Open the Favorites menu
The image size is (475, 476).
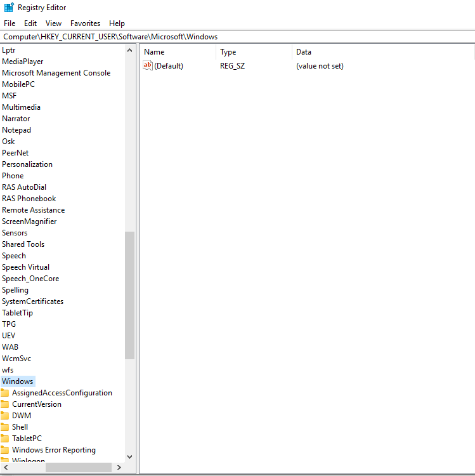(85, 23)
